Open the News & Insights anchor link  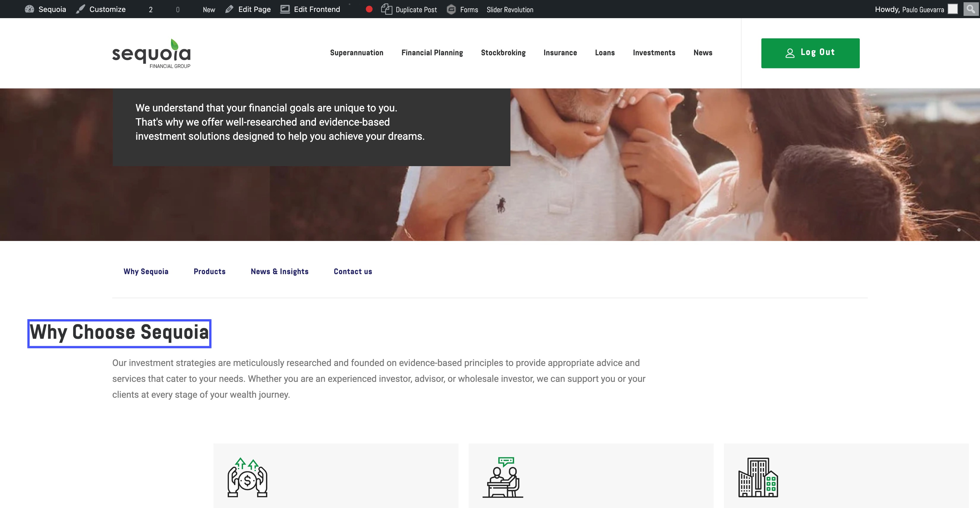pos(280,272)
